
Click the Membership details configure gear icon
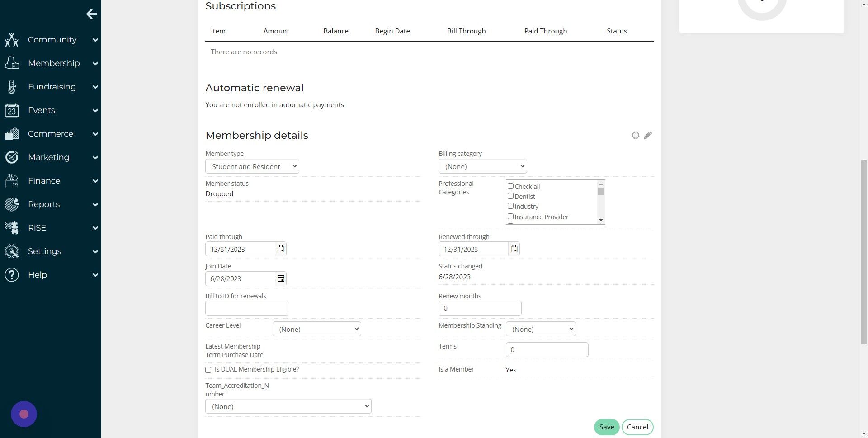coord(636,135)
